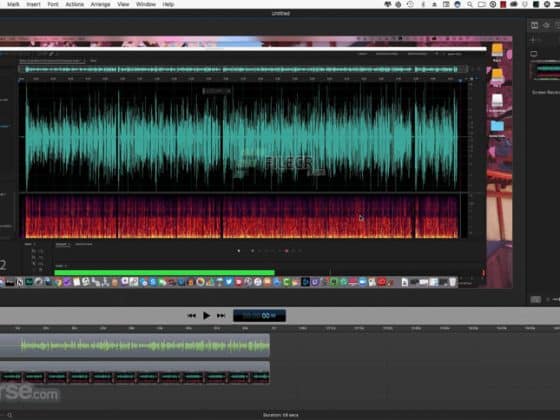
Task: Select the screen recording thumbnail in the media panel
Action: click(545, 70)
